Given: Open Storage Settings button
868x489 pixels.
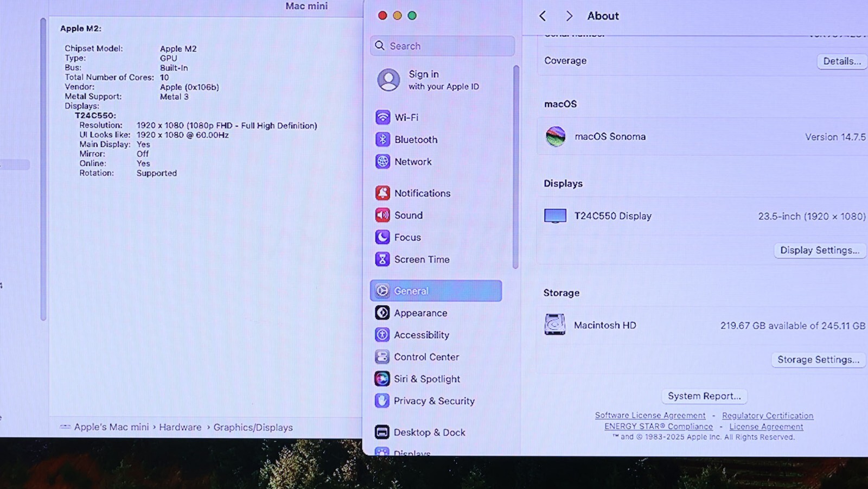Looking at the screenshot, I should (818, 359).
